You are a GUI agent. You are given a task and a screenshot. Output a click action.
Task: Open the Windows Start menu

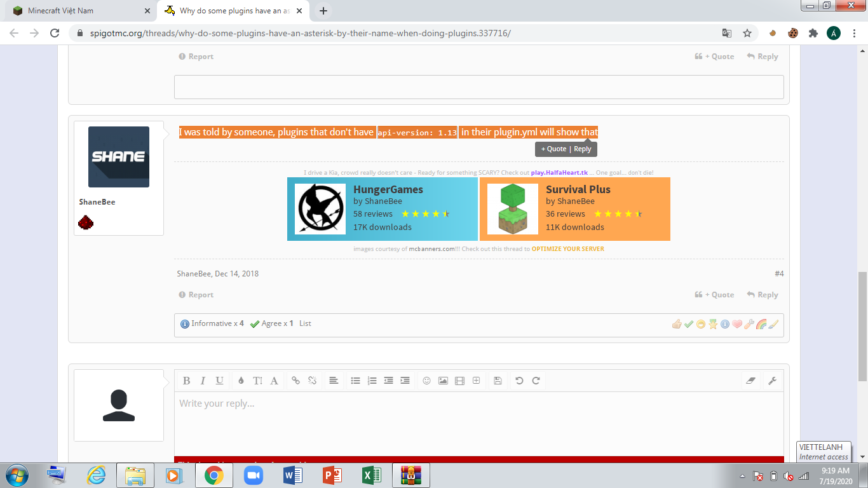point(17,475)
